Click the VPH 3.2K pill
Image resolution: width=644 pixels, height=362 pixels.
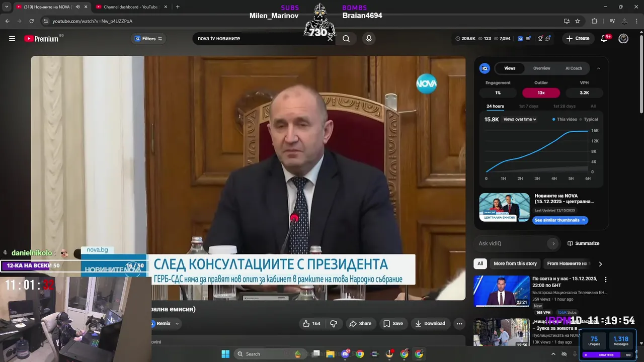click(584, 93)
